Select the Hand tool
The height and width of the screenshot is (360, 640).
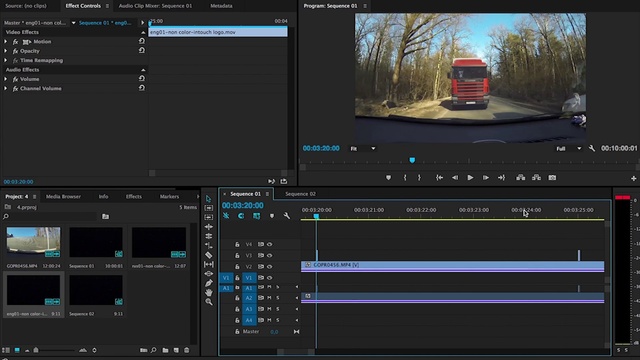click(209, 292)
